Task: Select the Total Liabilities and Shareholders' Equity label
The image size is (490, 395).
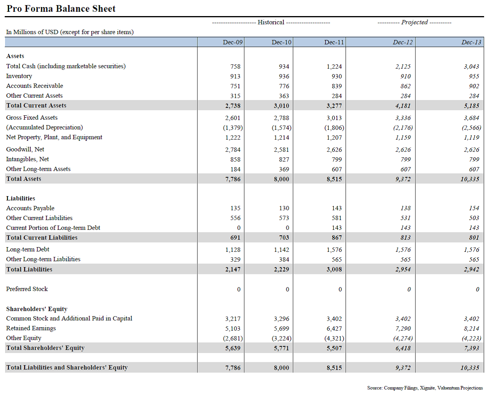Action: (x=67, y=367)
